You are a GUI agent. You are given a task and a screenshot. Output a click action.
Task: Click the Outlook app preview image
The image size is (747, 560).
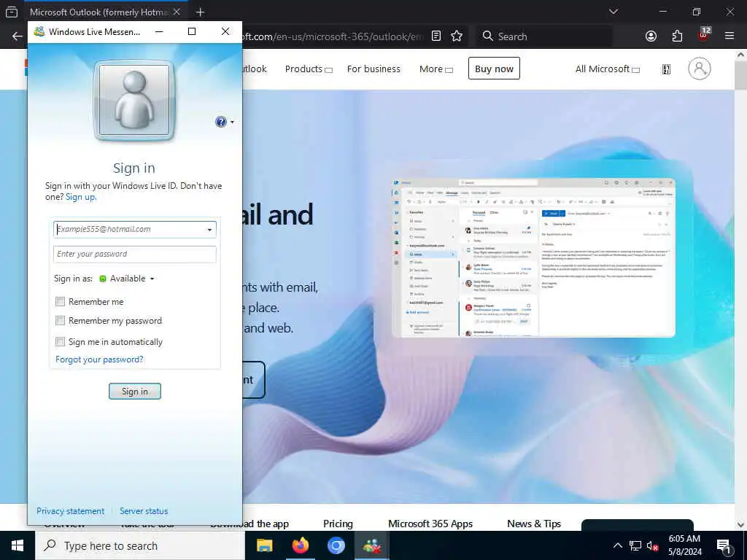pyautogui.click(x=533, y=257)
